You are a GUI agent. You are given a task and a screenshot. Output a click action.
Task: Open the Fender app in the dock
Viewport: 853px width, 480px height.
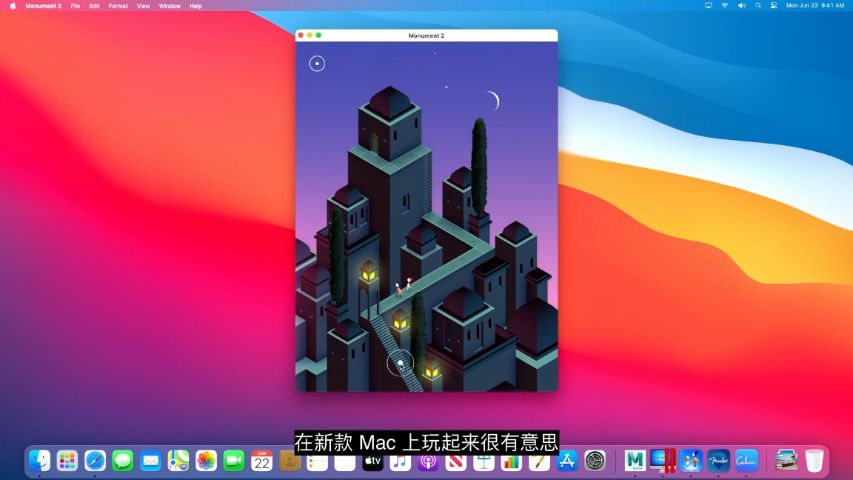click(718, 461)
